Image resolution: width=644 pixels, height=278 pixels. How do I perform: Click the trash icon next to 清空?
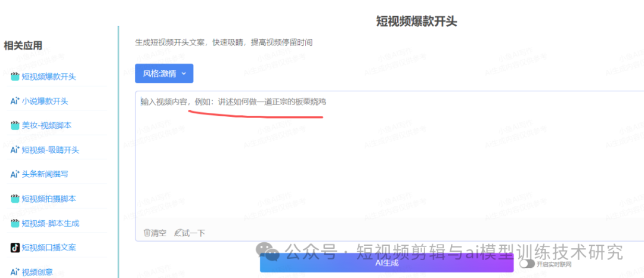click(x=147, y=233)
